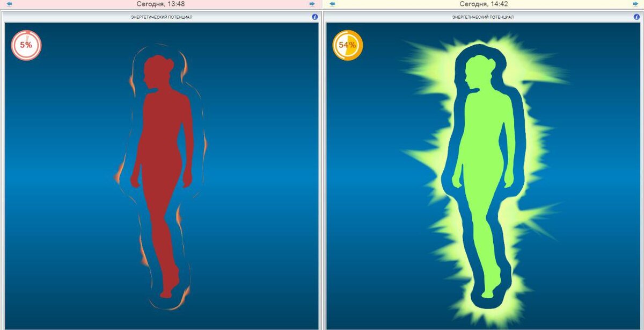
Task: Click the 5% energy indicator circle
Action: click(x=26, y=45)
